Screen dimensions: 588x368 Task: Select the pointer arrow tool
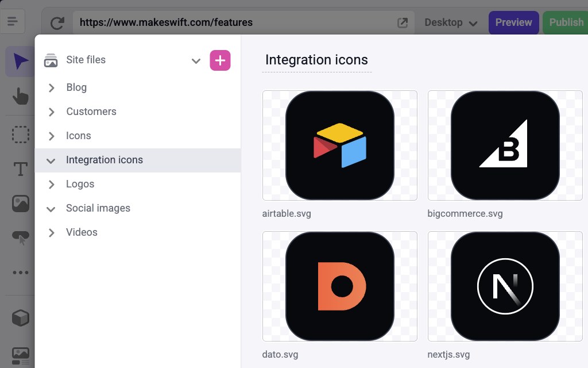[20, 61]
